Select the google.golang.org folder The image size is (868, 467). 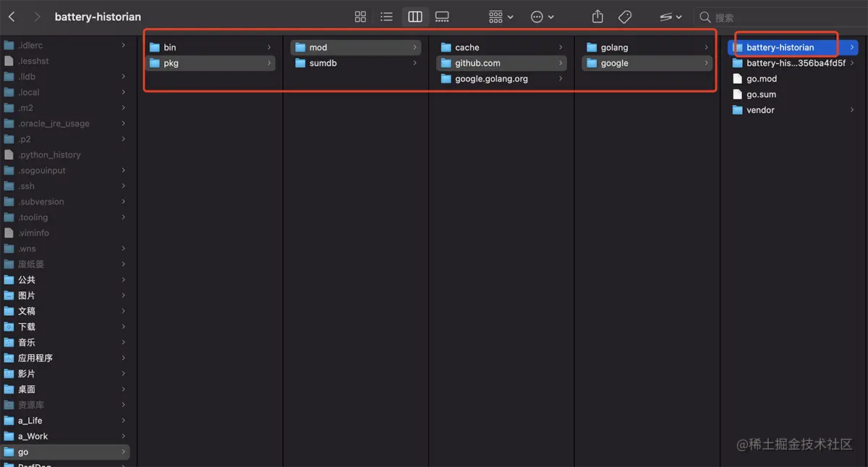pyautogui.click(x=501, y=80)
